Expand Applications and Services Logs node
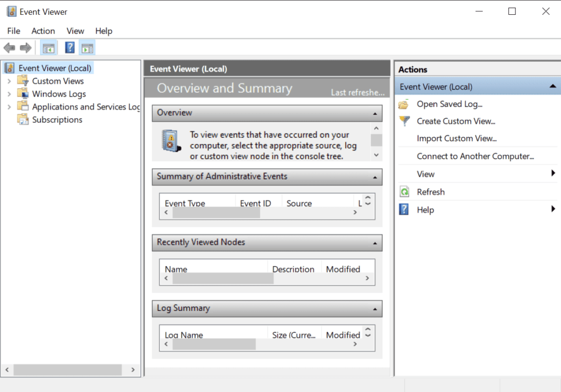This screenshot has height=392, width=561. coord(9,107)
